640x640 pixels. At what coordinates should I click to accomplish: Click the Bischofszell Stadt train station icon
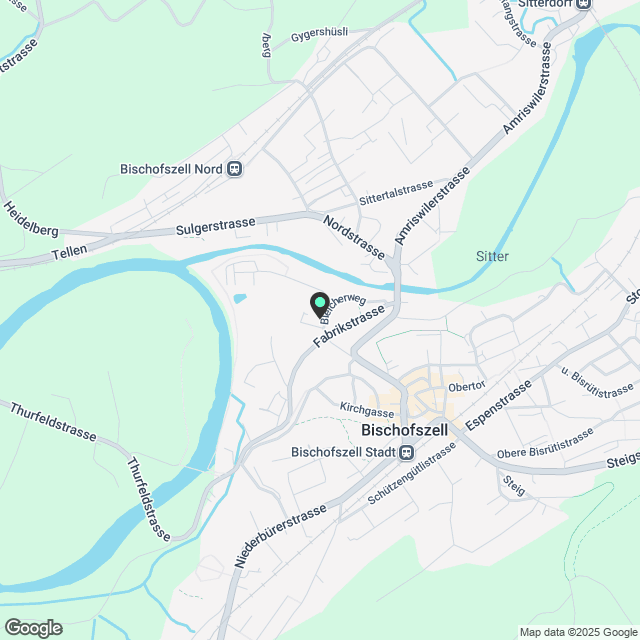click(x=407, y=452)
